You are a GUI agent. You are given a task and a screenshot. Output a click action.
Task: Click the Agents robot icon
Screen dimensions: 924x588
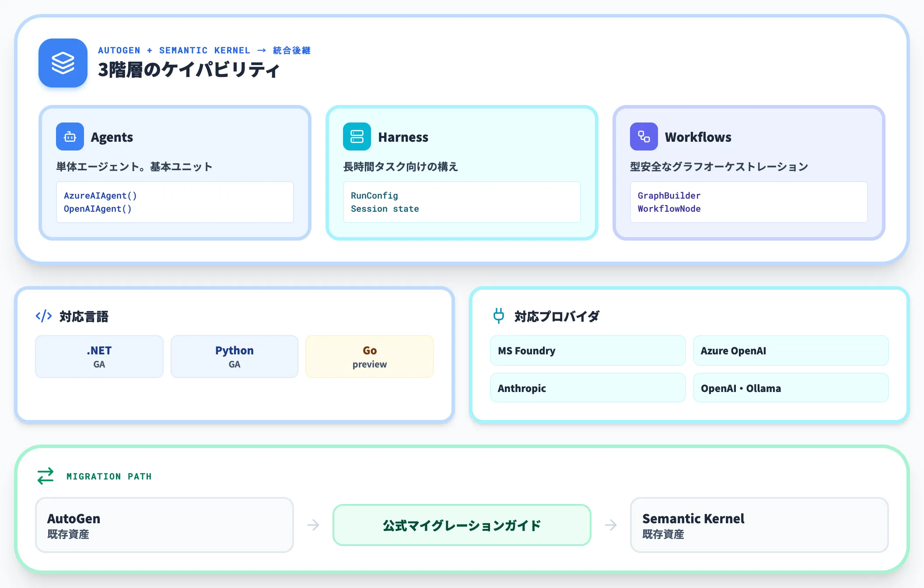click(70, 136)
